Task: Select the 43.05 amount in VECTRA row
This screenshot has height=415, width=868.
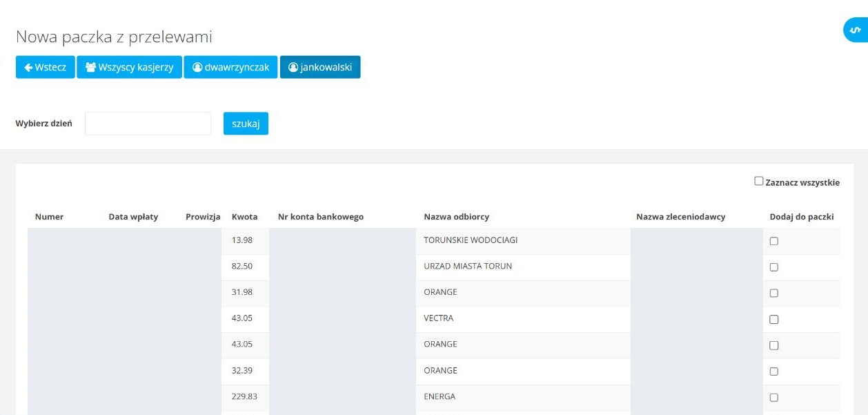Action: tap(242, 318)
